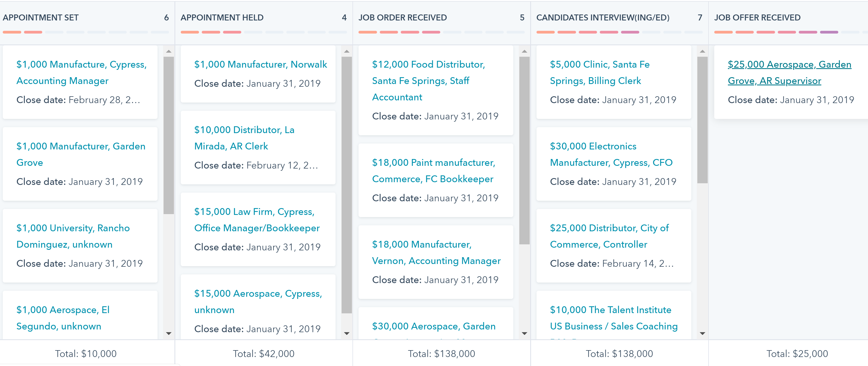The height and width of the screenshot is (366, 868).
Task: Click scroll up arrow in Candidates Interview column
Action: coord(702,51)
